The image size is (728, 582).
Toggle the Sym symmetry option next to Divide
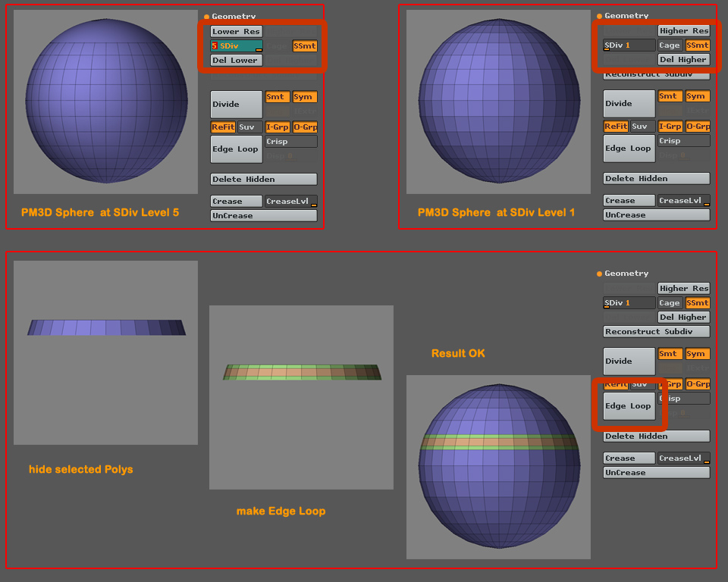point(304,96)
